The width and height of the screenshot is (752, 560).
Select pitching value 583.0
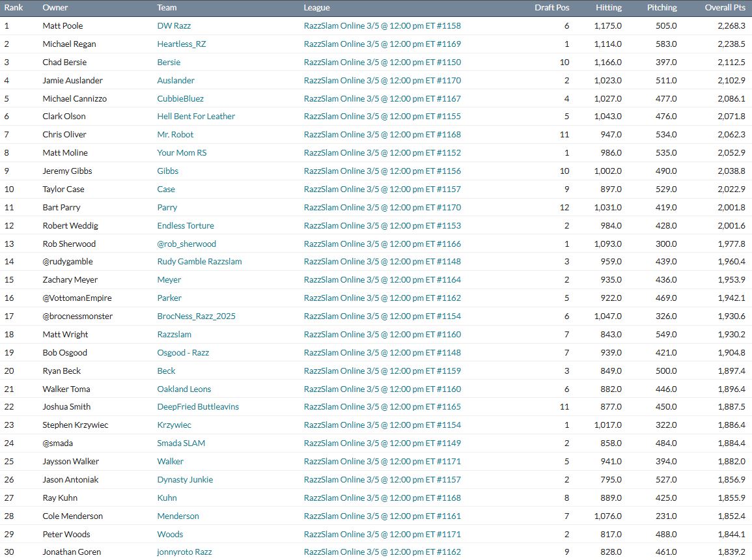coord(666,44)
